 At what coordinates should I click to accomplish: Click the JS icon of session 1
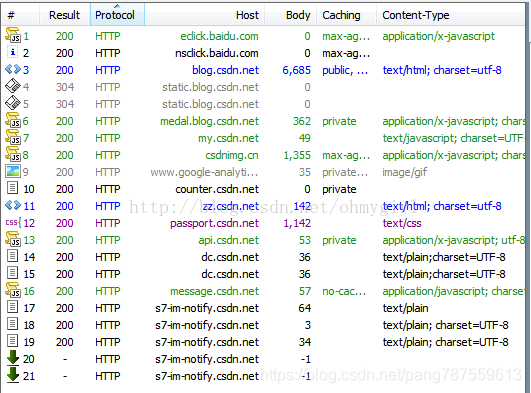(x=13, y=35)
